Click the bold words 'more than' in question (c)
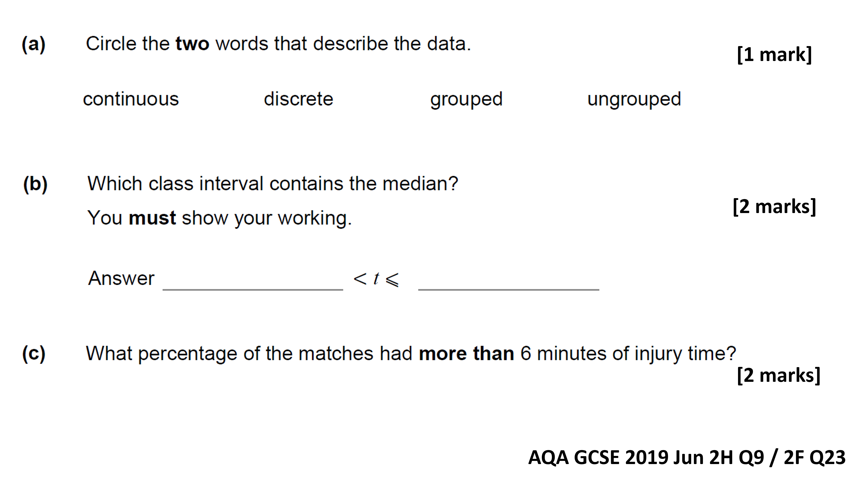The height and width of the screenshot is (488, 868). pos(466,354)
